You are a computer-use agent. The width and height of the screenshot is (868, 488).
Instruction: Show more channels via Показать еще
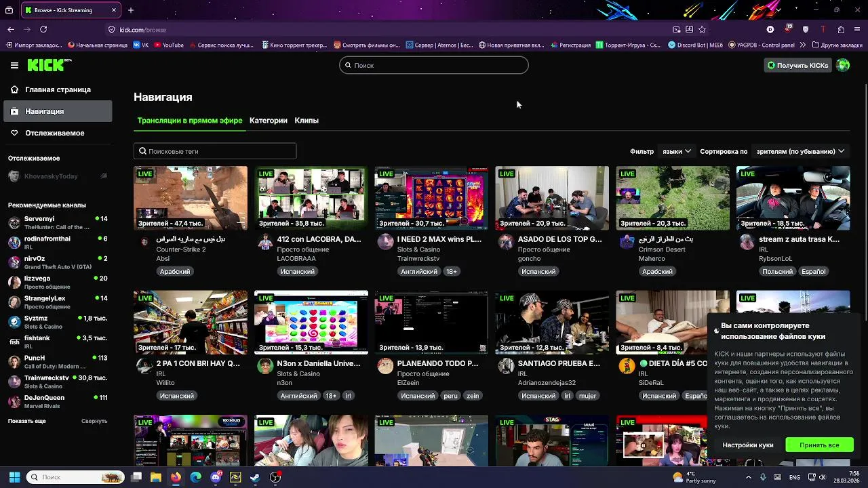27,421
